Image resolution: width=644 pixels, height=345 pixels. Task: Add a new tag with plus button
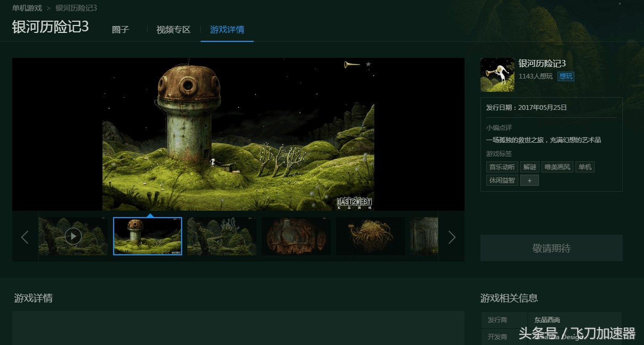[529, 180]
